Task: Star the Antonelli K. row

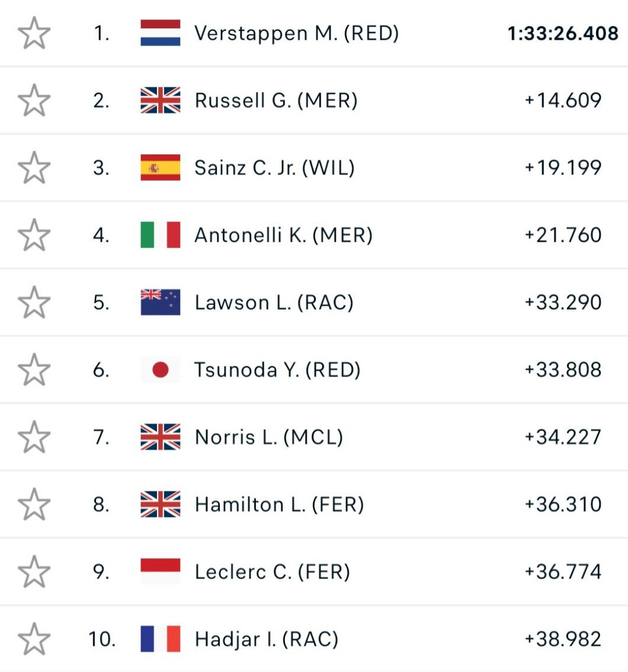Action: (34, 235)
